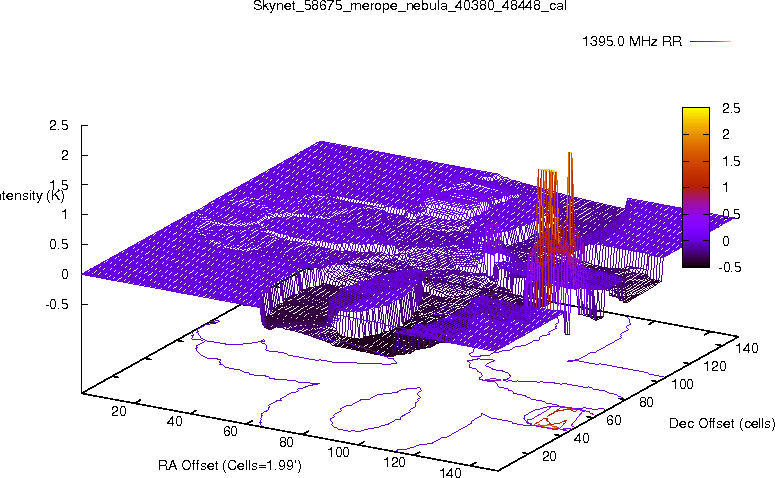Select the Dec Offset (cells) axis label
The width and height of the screenshot is (775, 478).
click(x=722, y=423)
